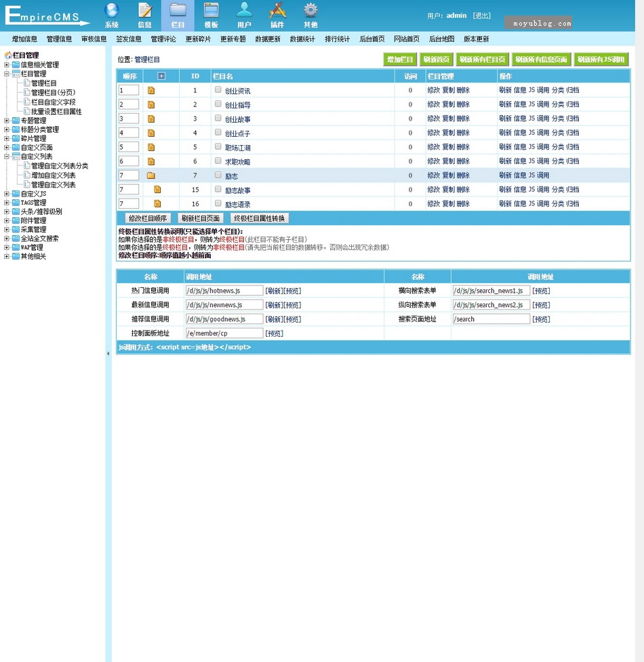Click the 热门信息调用 address field

click(224, 291)
